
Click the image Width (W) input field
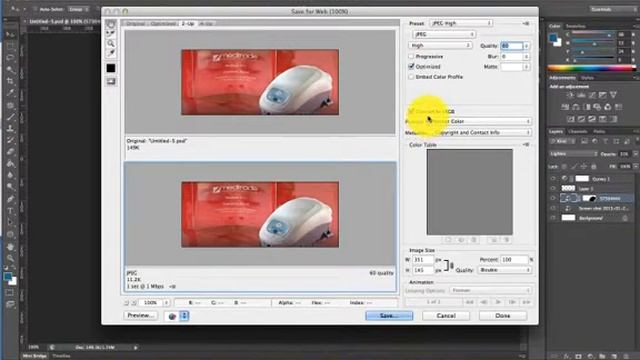423,260
